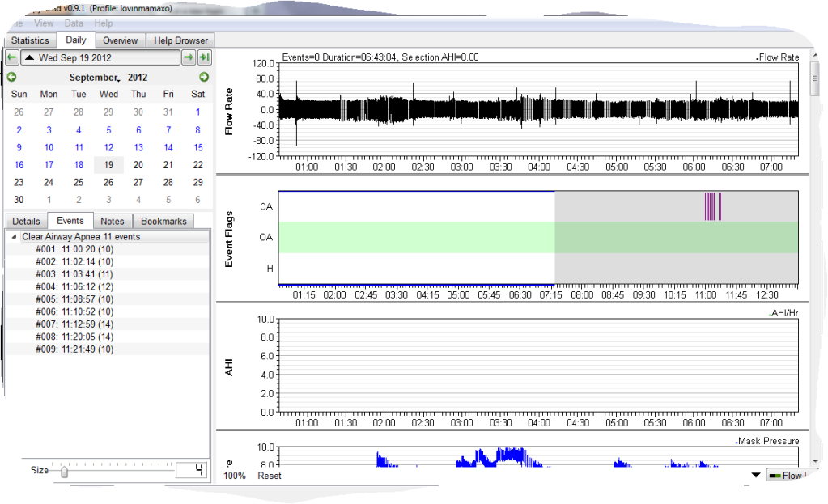Select September 5 in the calendar
The width and height of the screenshot is (828, 504).
108,129
